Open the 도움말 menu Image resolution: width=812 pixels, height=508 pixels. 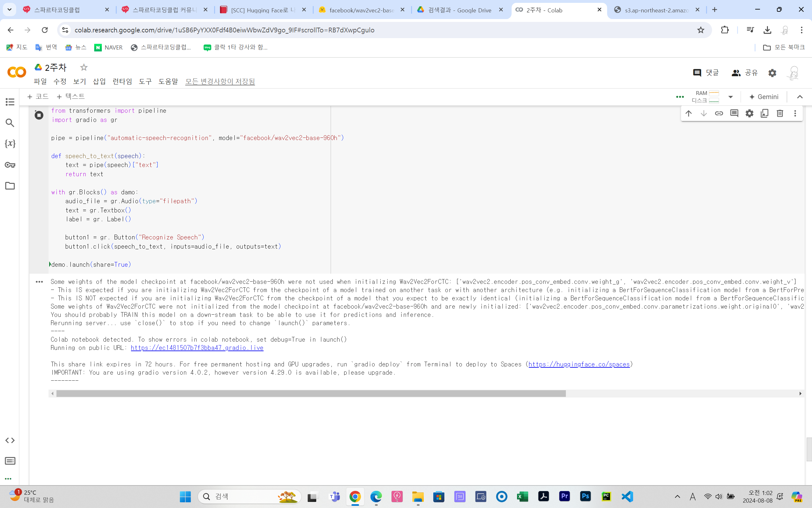[168, 81]
